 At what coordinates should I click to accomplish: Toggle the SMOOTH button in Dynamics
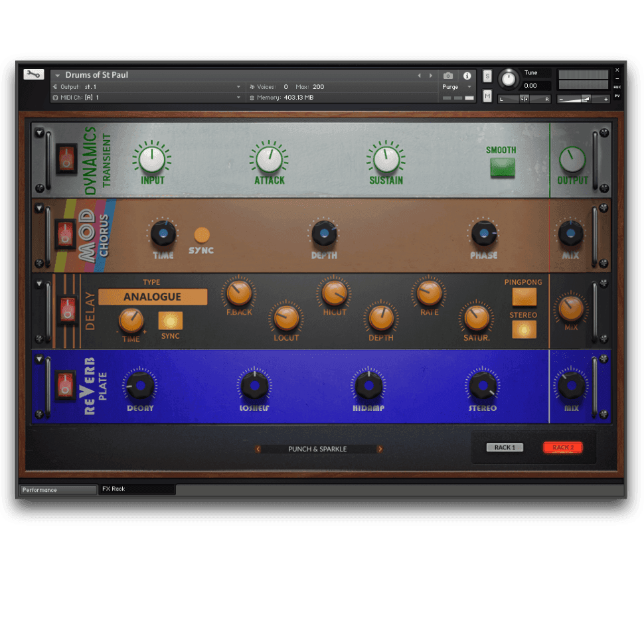[x=503, y=167]
